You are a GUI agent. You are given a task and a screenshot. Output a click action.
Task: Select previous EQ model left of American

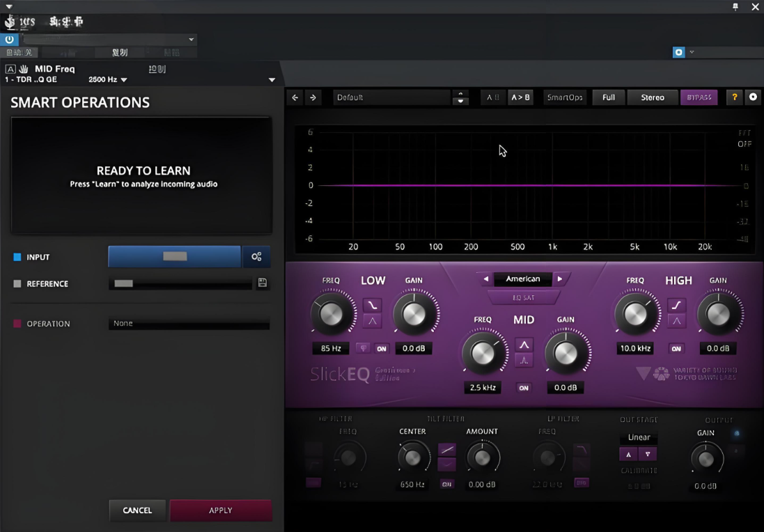tap(486, 279)
